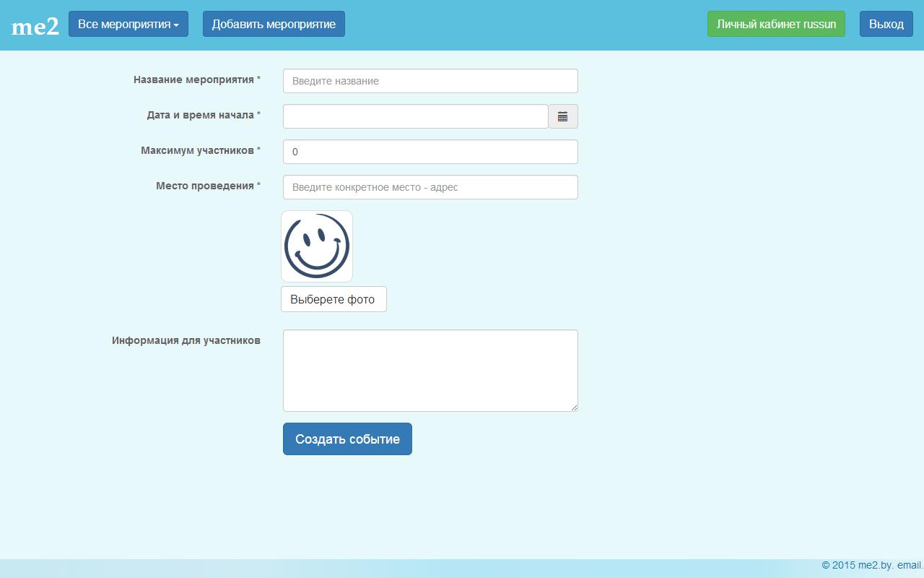Expand the Все мероприятия dropdown
The height and width of the screenshot is (578, 924).
[128, 24]
